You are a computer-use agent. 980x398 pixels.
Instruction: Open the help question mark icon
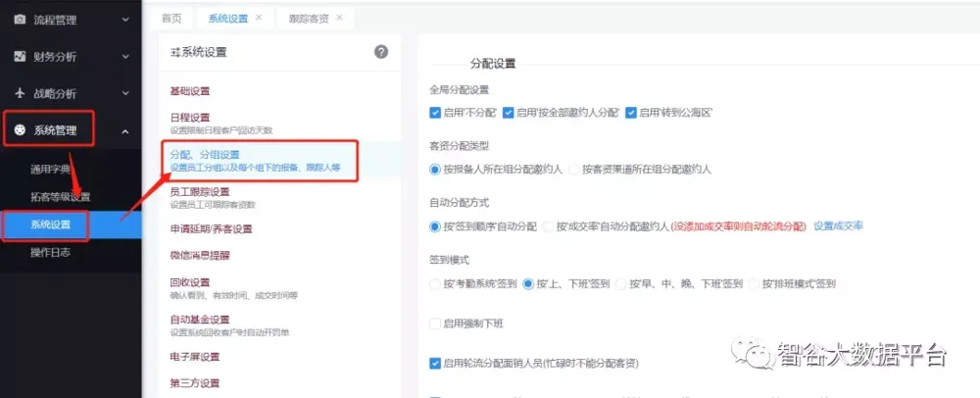381,52
